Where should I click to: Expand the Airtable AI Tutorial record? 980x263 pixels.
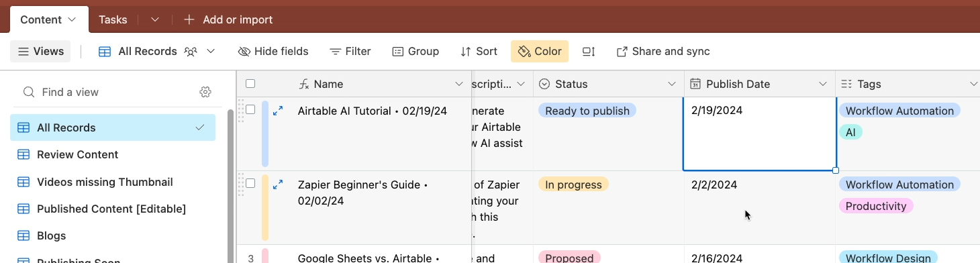pyautogui.click(x=278, y=111)
